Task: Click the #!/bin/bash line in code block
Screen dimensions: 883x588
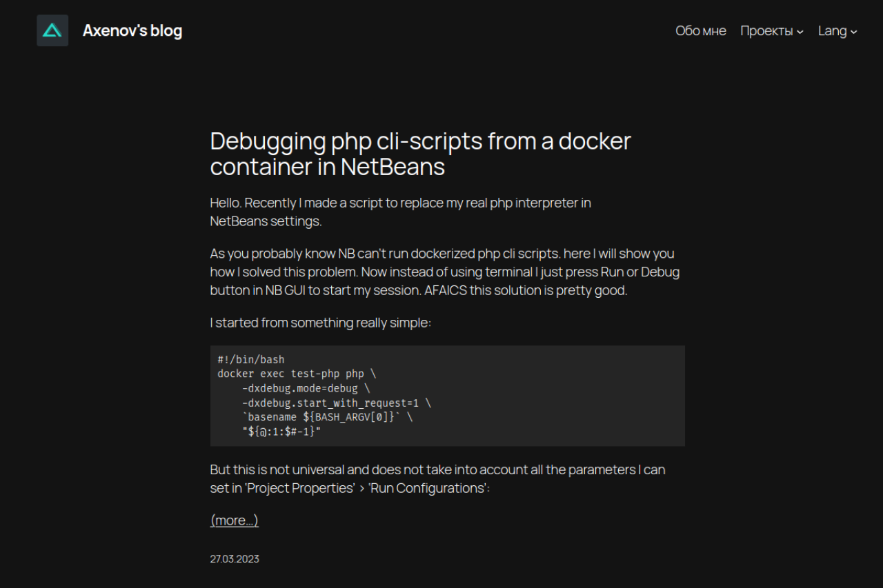Action: click(x=251, y=359)
